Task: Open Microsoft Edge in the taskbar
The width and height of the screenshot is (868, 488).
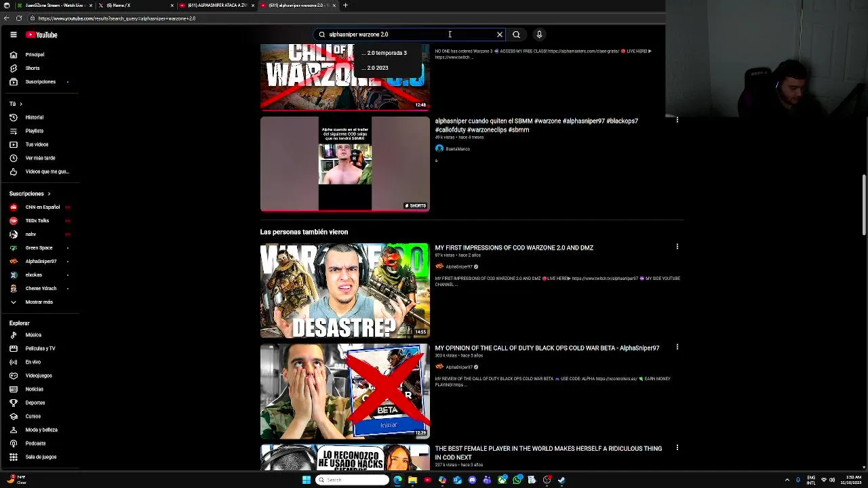Action: (397, 480)
